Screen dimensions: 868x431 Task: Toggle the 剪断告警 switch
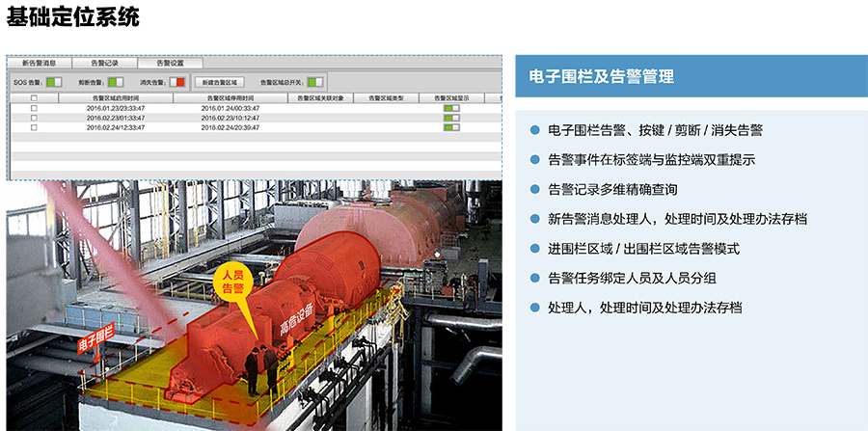coord(116,82)
